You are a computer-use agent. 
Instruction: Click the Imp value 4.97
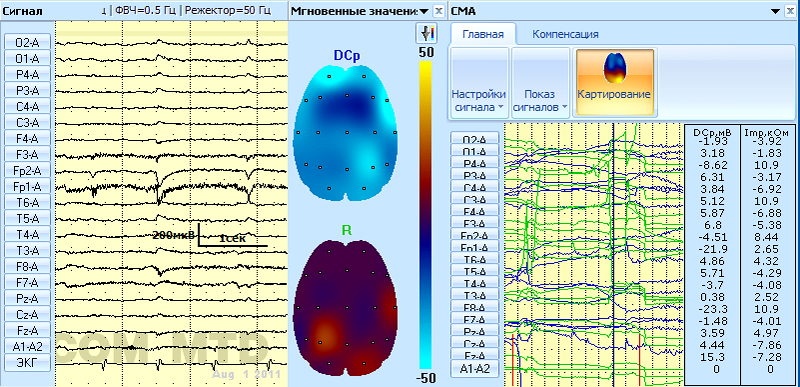tap(765, 333)
